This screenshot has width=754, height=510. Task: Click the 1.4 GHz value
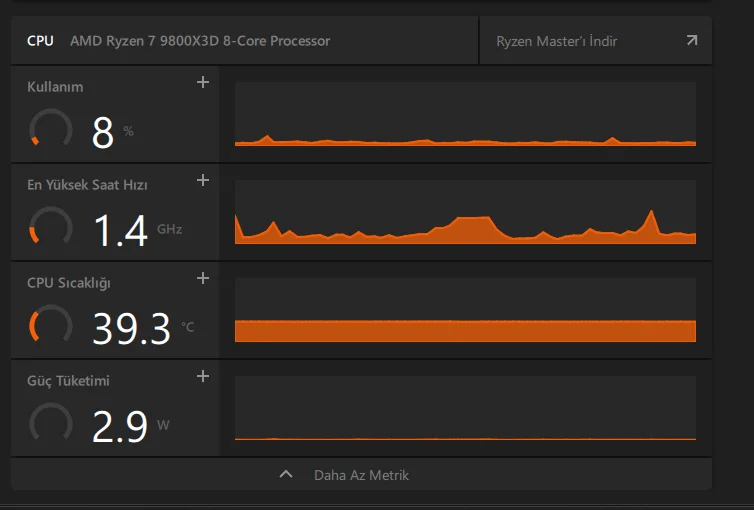tap(138, 230)
